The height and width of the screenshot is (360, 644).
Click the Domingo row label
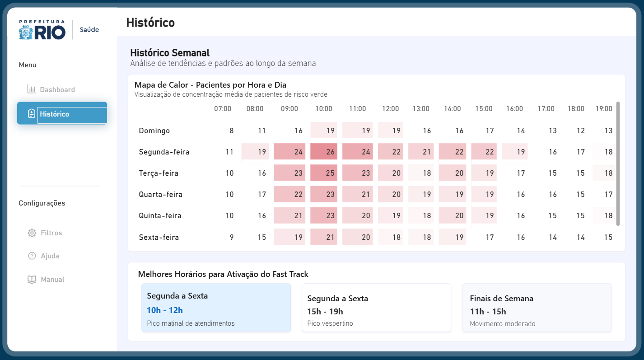coord(154,131)
